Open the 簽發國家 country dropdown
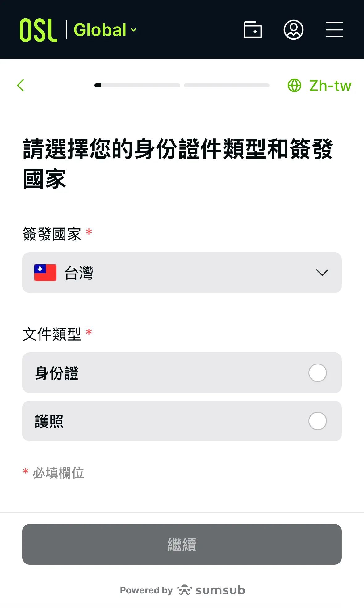 coord(182,273)
